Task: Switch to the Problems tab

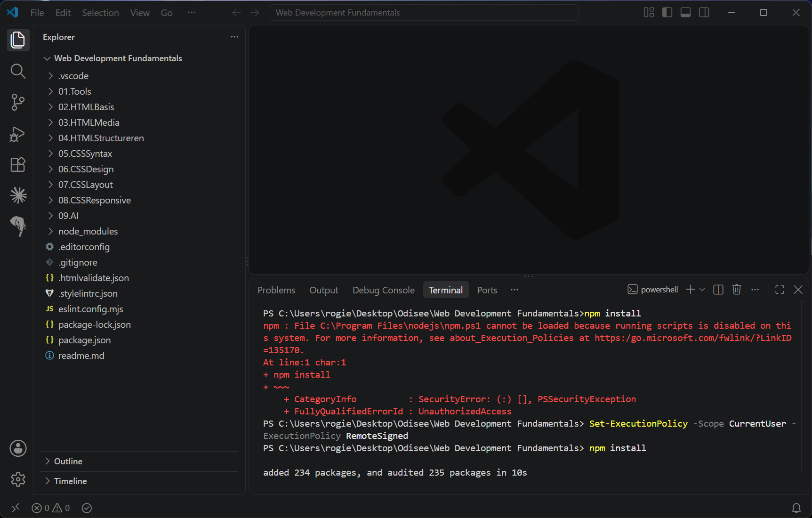Action: coord(276,290)
